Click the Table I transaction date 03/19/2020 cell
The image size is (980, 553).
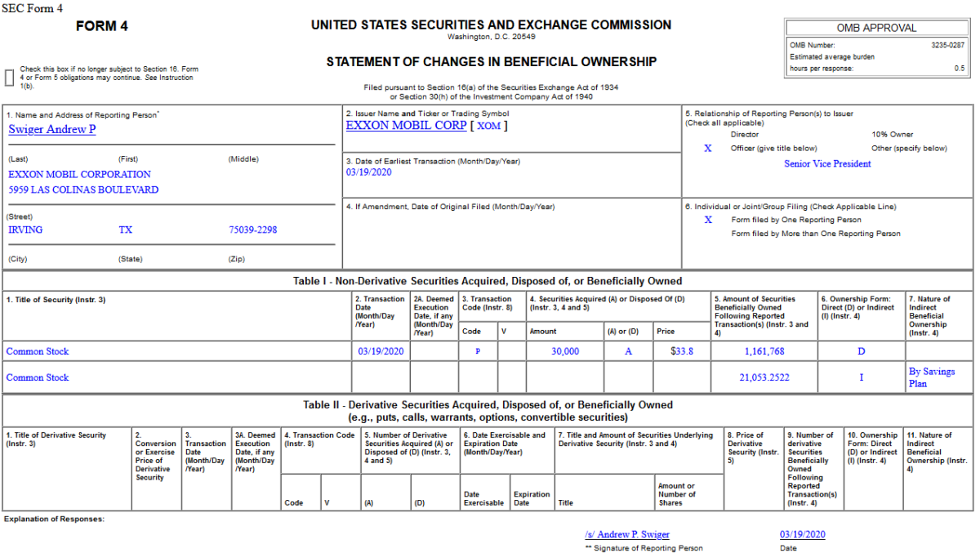[381, 351]
